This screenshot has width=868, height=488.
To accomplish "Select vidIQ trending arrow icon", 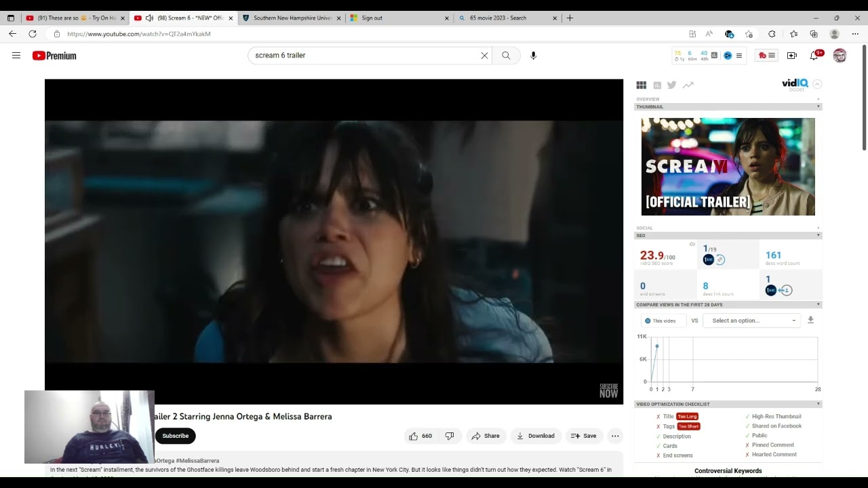I will pos(688,85).
